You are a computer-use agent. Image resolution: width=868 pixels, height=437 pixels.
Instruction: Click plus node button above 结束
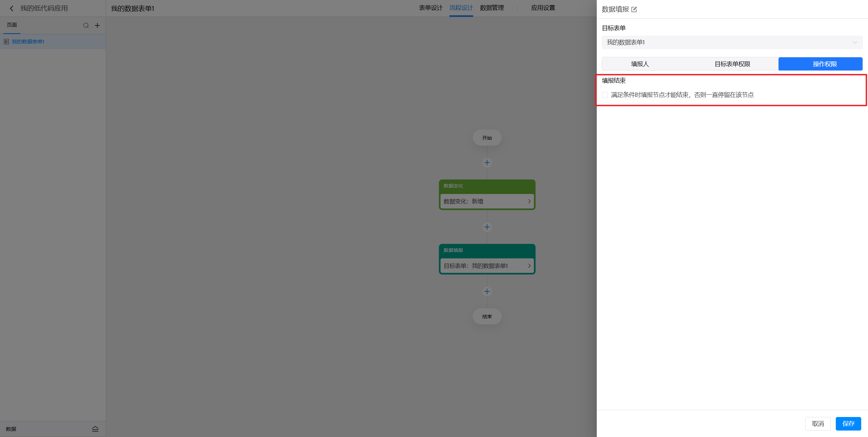[487, 292]
